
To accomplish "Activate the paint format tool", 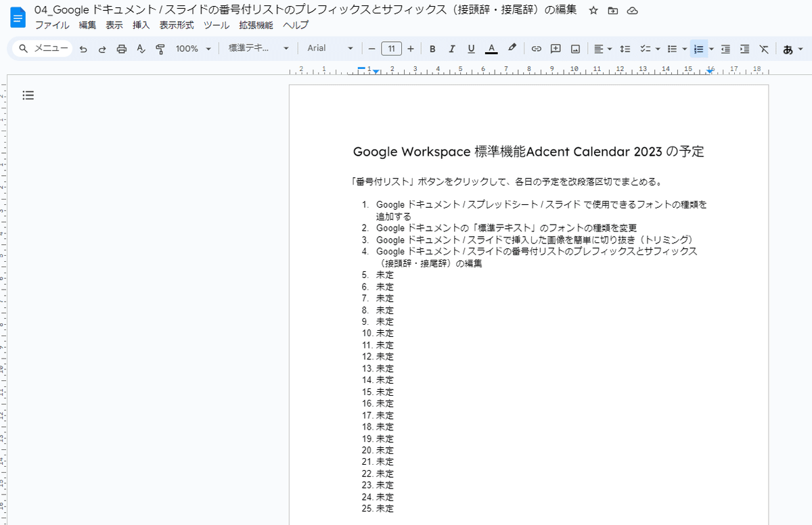I will pyautogui.click(x=160, y=49).
